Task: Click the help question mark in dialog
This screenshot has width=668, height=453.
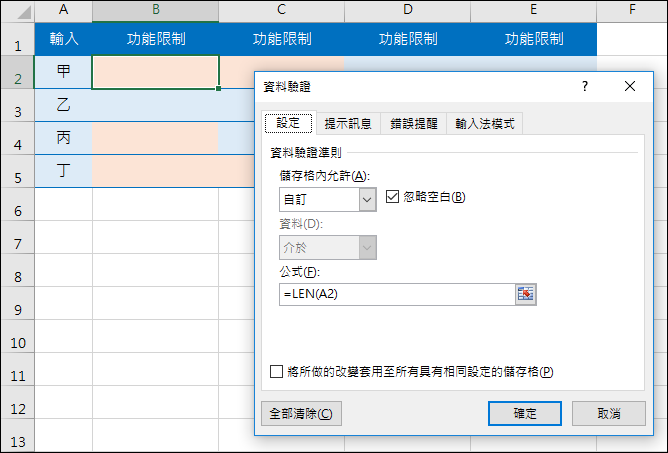Action: click(x=585, y=87)
